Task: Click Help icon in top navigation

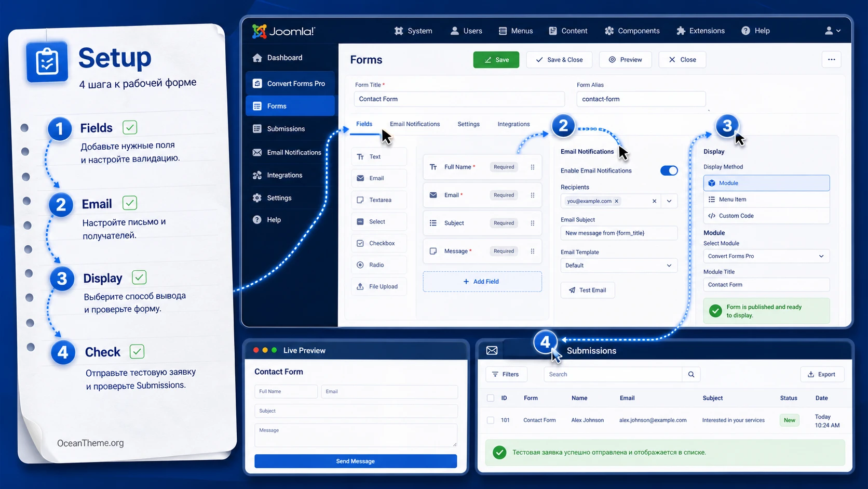Action: tap(746, 31)
